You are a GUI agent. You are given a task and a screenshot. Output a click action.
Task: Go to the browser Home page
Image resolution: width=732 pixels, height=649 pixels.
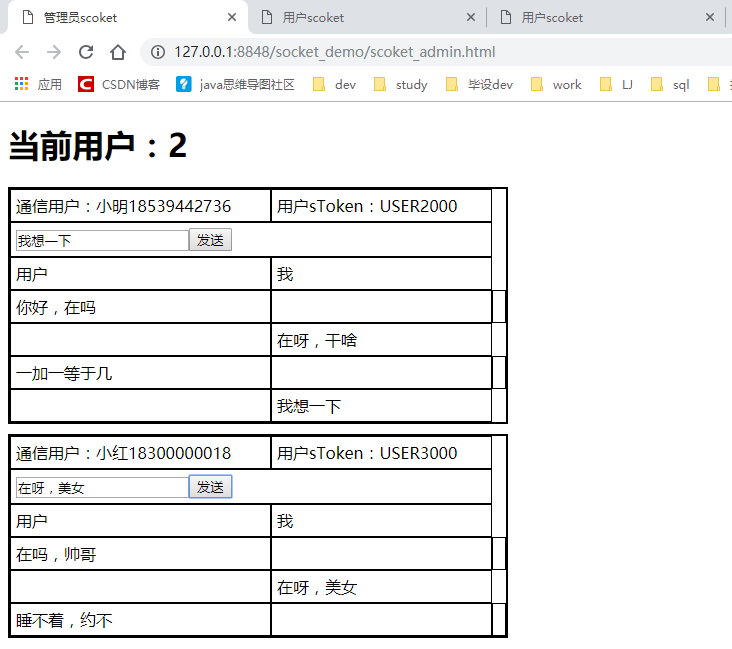click(x=118, y=52)
